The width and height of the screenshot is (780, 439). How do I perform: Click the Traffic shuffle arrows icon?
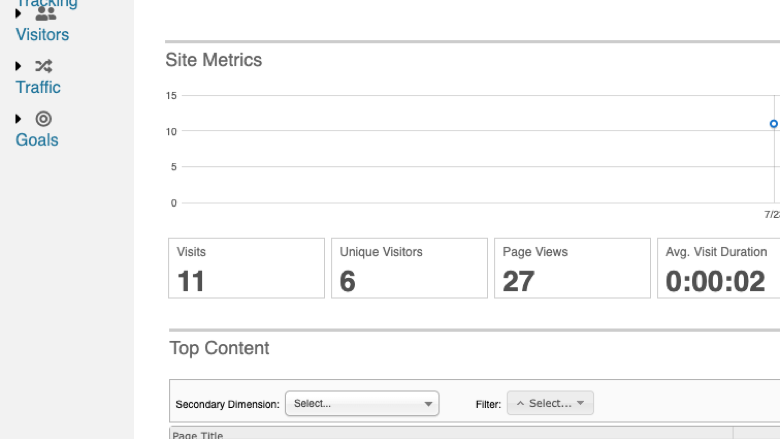(x=44, y=66)
